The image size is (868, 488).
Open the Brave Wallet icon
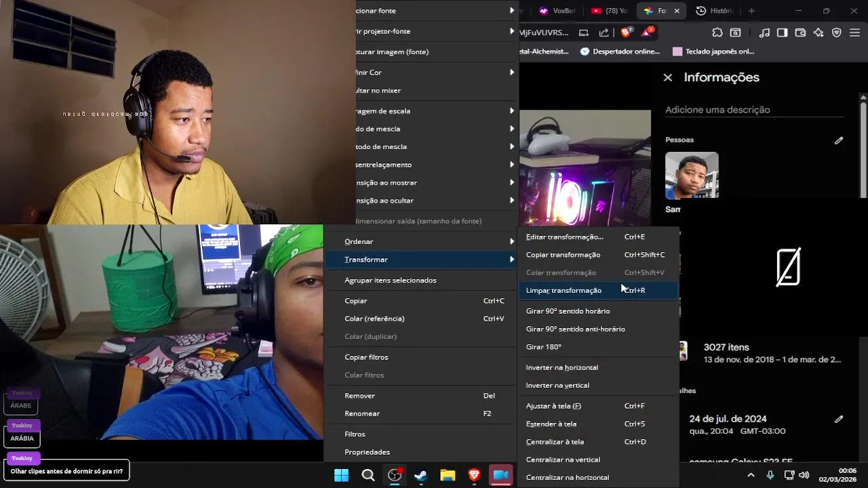[x=800, y=32]
